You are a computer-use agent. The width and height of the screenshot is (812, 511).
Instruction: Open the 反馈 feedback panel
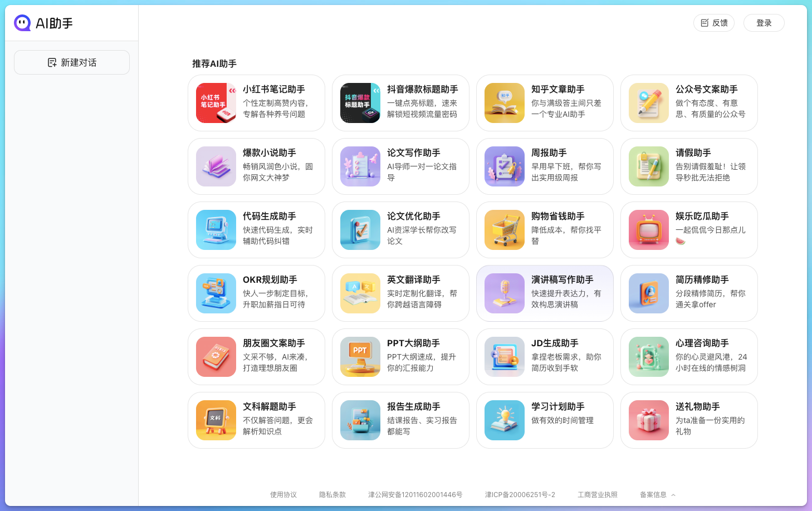(x=713, y=23)
